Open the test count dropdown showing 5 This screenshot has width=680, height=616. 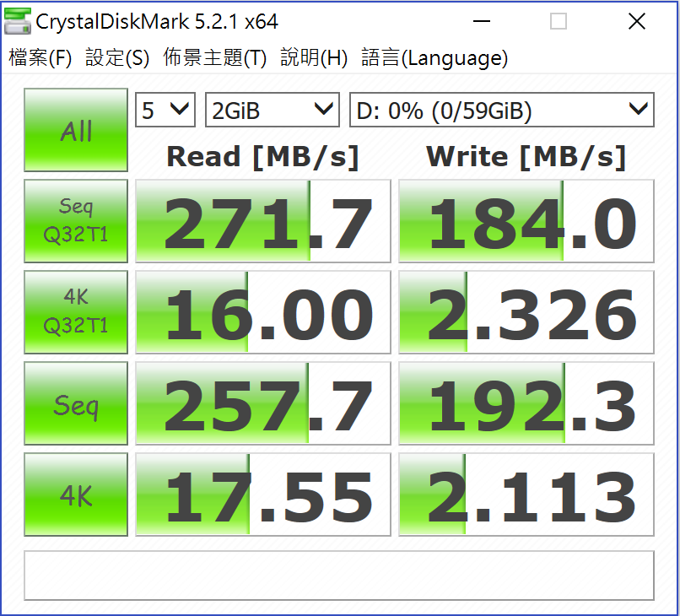tap(165, 110)
